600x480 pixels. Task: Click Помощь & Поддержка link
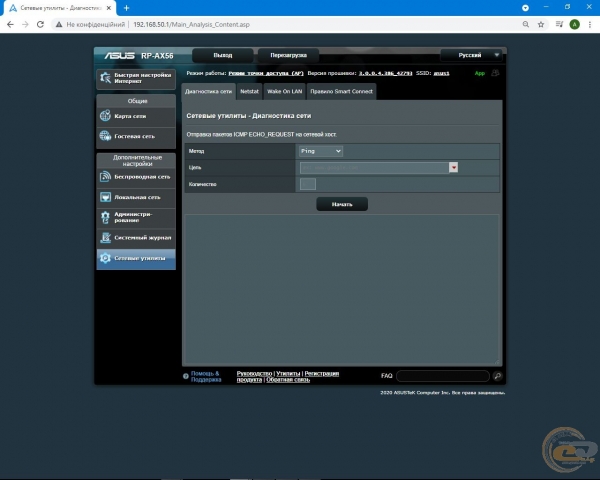[206, 376]
